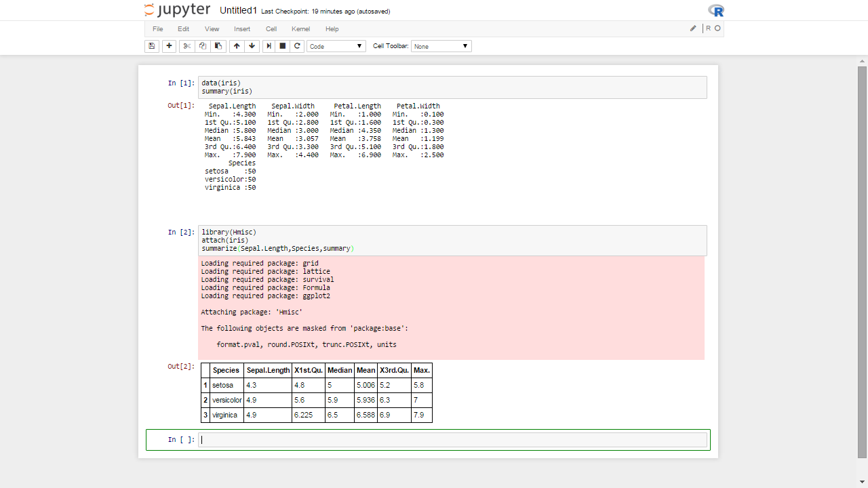Click into the empty input cell
The height and width of the screenshot is (488, 868).
click(x=452, y=440)
